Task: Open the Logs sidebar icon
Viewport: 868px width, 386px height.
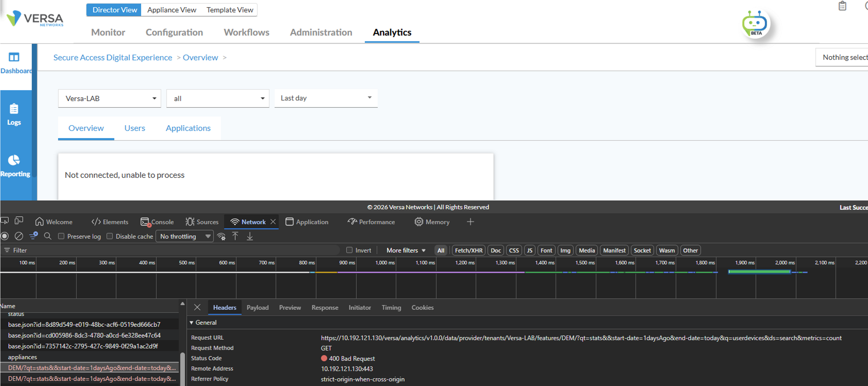Action: coord(14,109)
